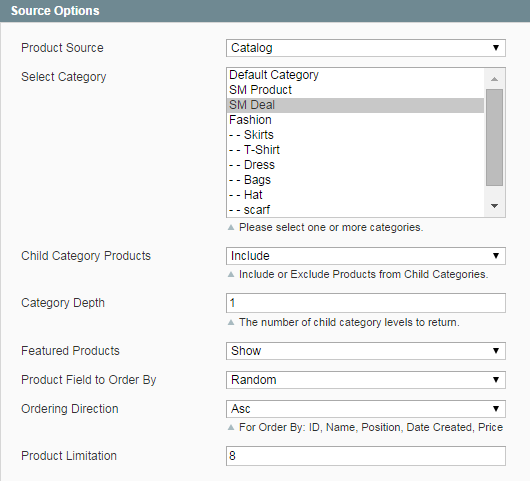Open the Product Source dropdown
530x481 pixels.
[x=366, y=48]
